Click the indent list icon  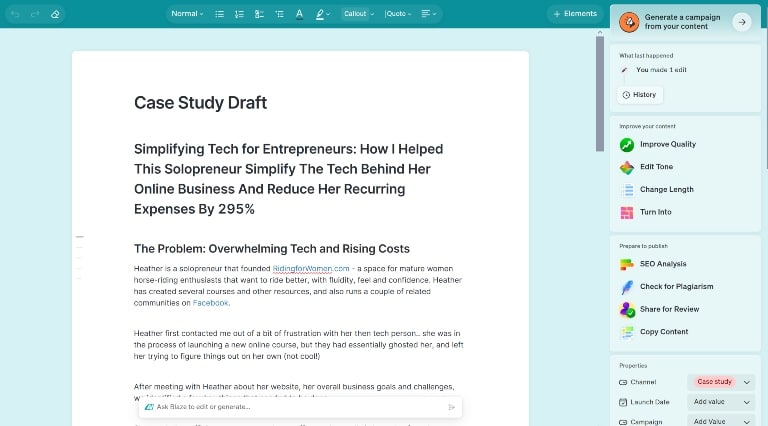pos(279,14)
